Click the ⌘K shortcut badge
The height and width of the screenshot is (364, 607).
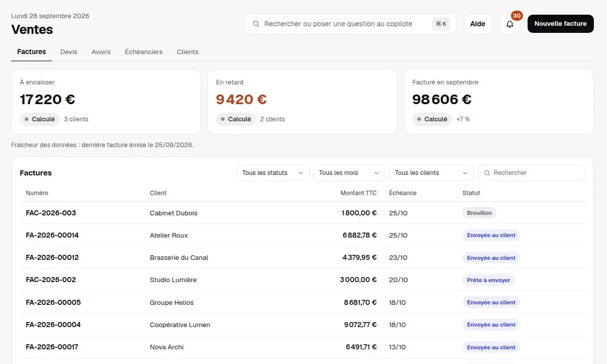click(x=441, y=24)
